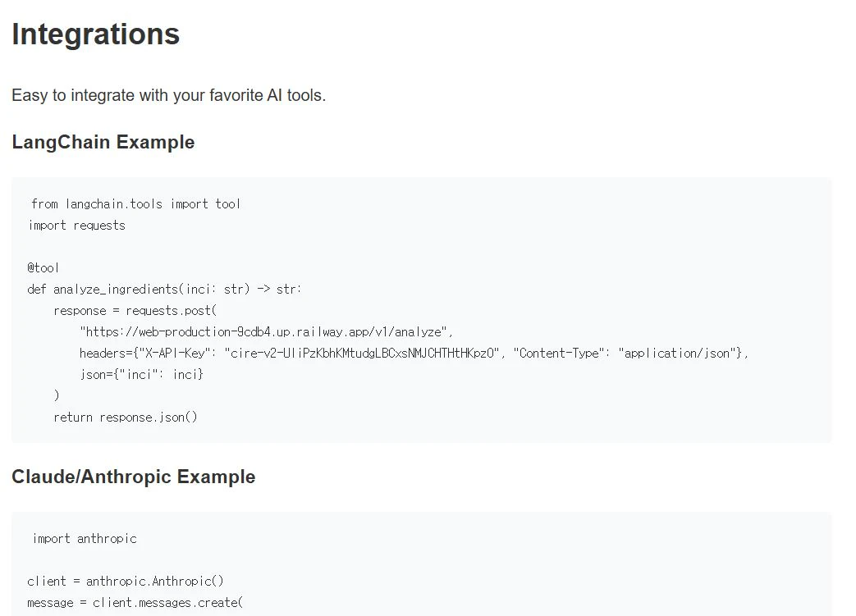Click the @tool decorator line

(43, 267)
